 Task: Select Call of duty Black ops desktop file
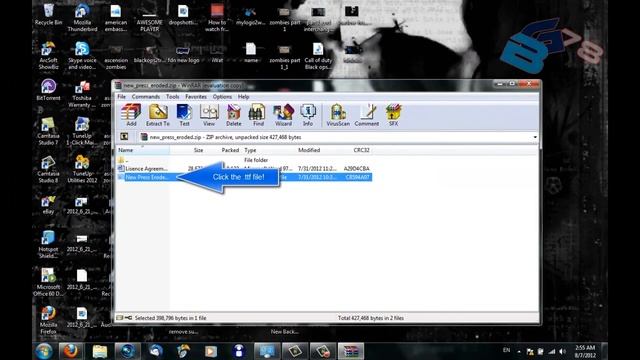pos(318,56)
